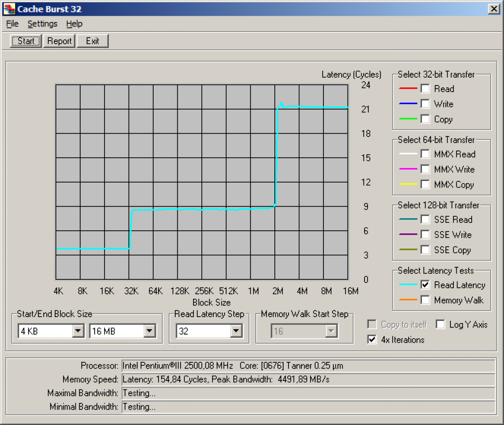
Task: Click the teal SSE Read legend line
Action: coord(408,219)
